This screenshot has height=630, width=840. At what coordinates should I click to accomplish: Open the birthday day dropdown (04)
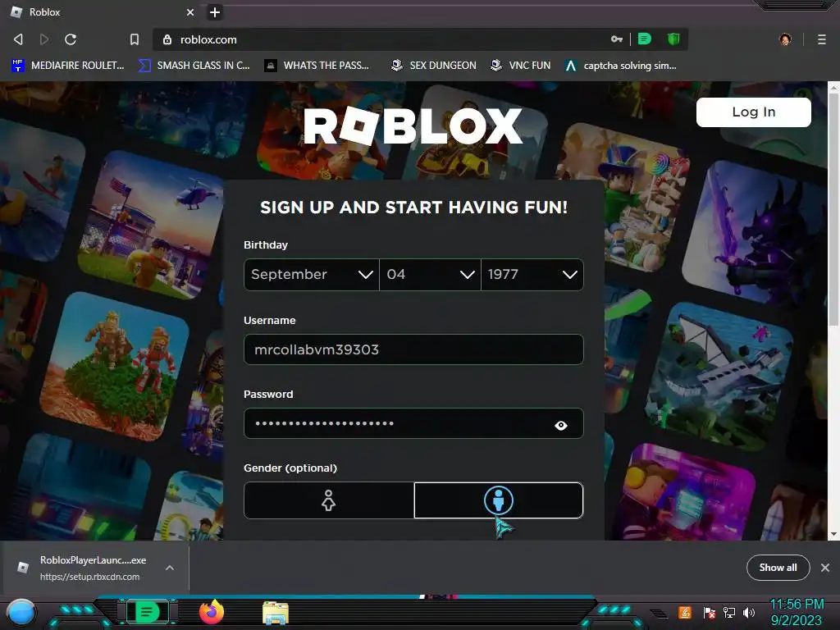pyautogui.click(x=430, y=275)
